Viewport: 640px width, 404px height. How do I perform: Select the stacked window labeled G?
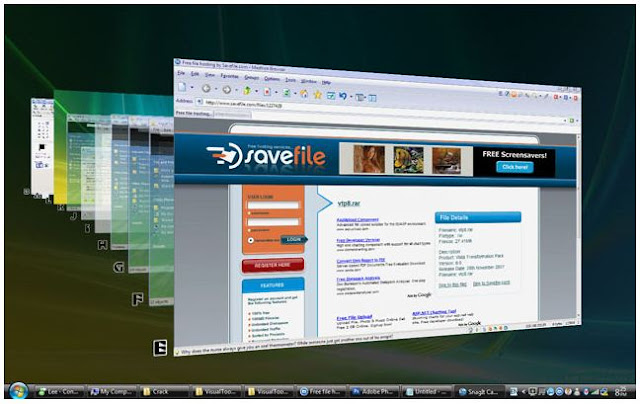(139, 196)
